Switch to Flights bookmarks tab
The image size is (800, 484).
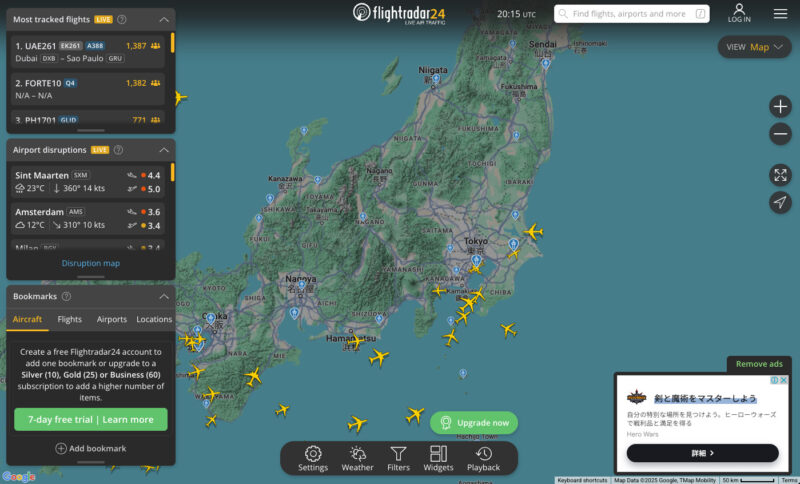[69, 319]
